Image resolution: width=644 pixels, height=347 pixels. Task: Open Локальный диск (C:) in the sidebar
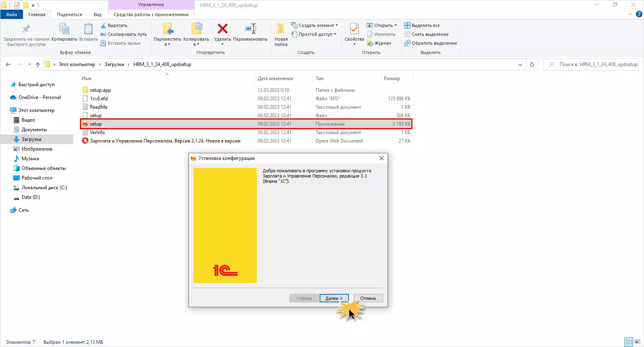click(x=44, y=188)
